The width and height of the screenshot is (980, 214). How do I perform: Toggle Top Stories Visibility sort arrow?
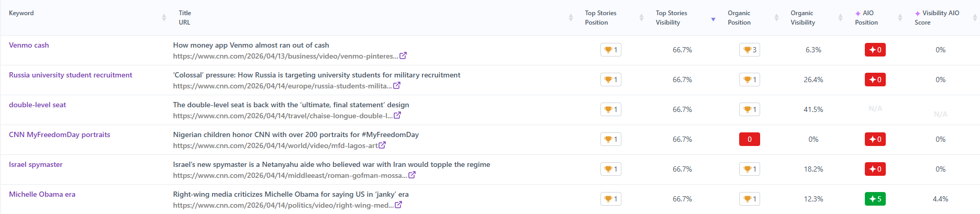(713, 19)
